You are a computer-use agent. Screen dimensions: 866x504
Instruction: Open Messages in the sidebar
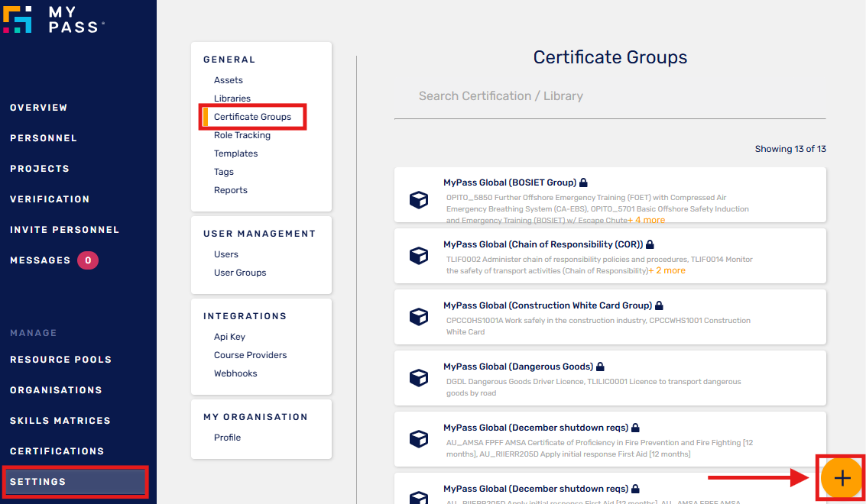coord(41,260)
